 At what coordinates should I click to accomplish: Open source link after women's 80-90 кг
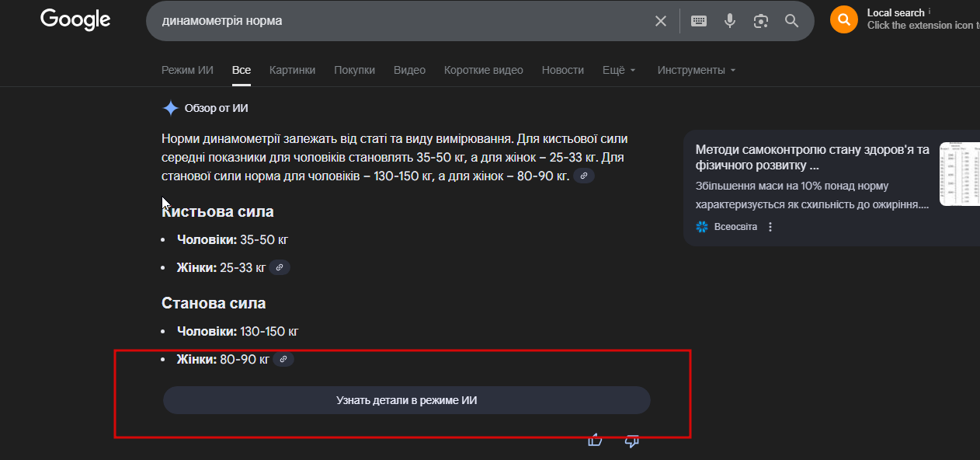pos(283,360)
